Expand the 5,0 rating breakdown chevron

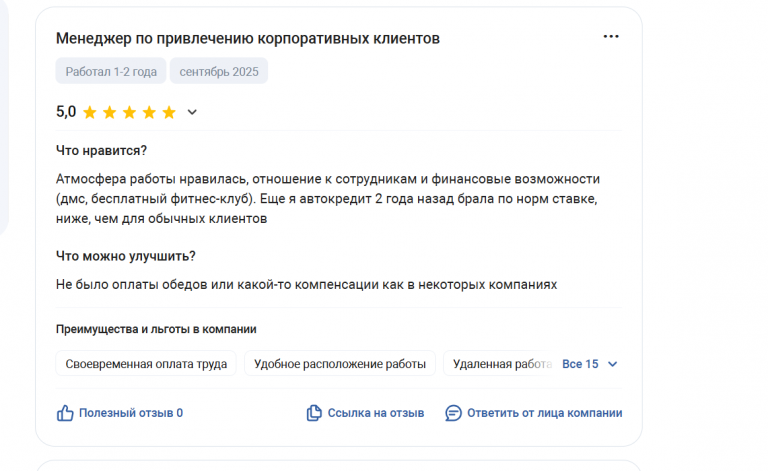coord(192,113)
